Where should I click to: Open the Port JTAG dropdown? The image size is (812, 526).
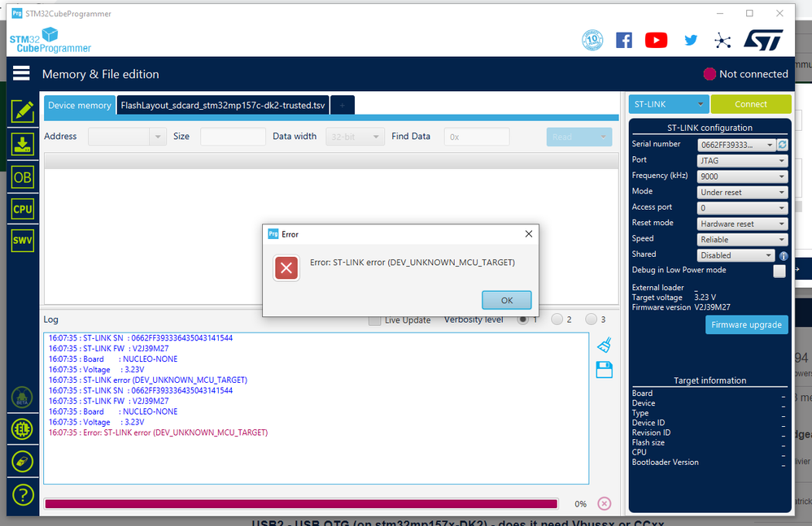tap(742, 161)
